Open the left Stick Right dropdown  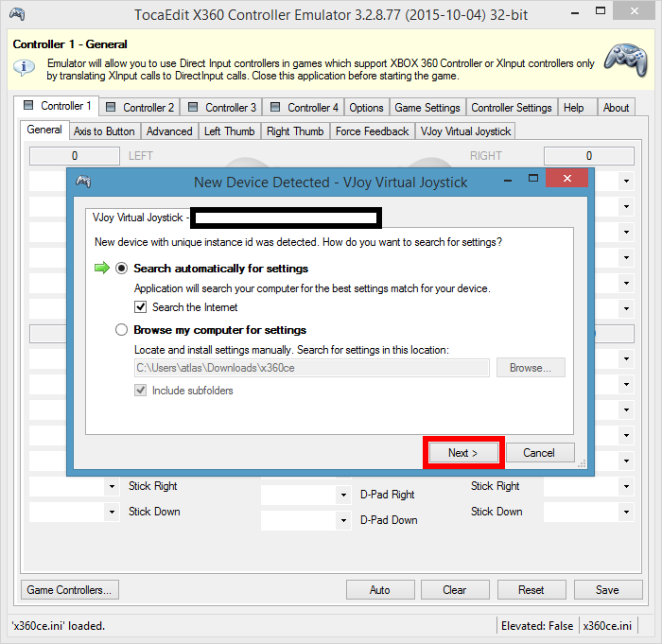112,486
